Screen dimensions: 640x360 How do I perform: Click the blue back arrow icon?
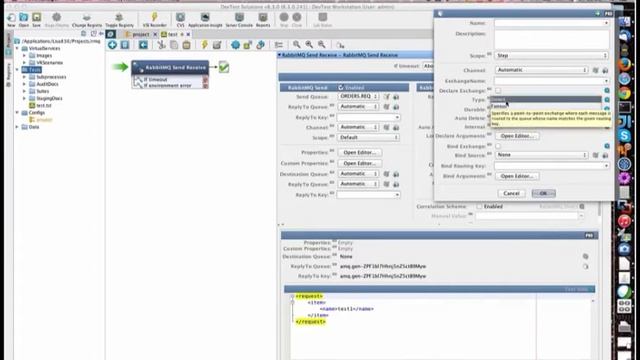(x=143, y=44)
